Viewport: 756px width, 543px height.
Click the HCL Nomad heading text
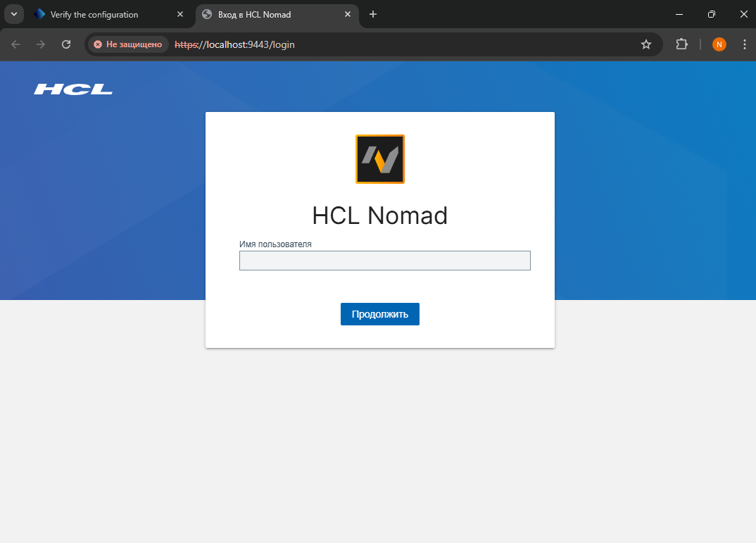[380, 216]
